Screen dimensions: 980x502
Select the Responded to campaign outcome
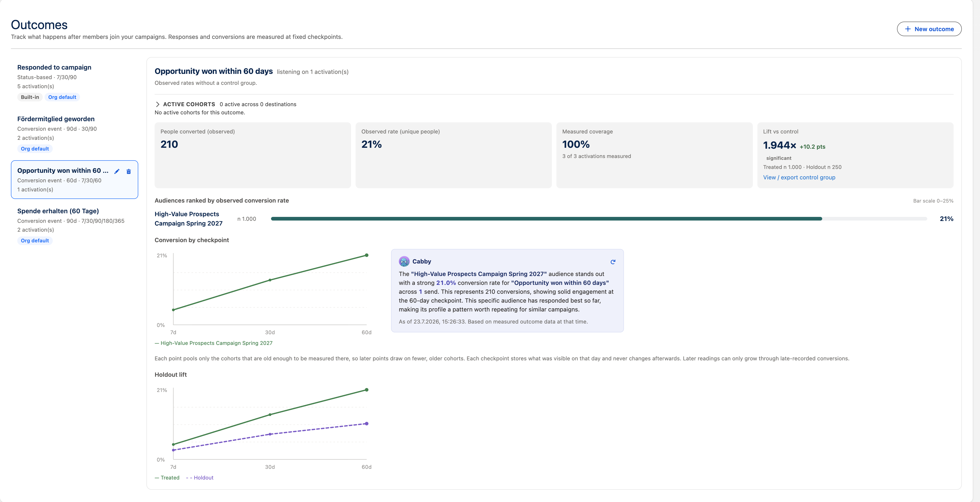tap(75, 82)
